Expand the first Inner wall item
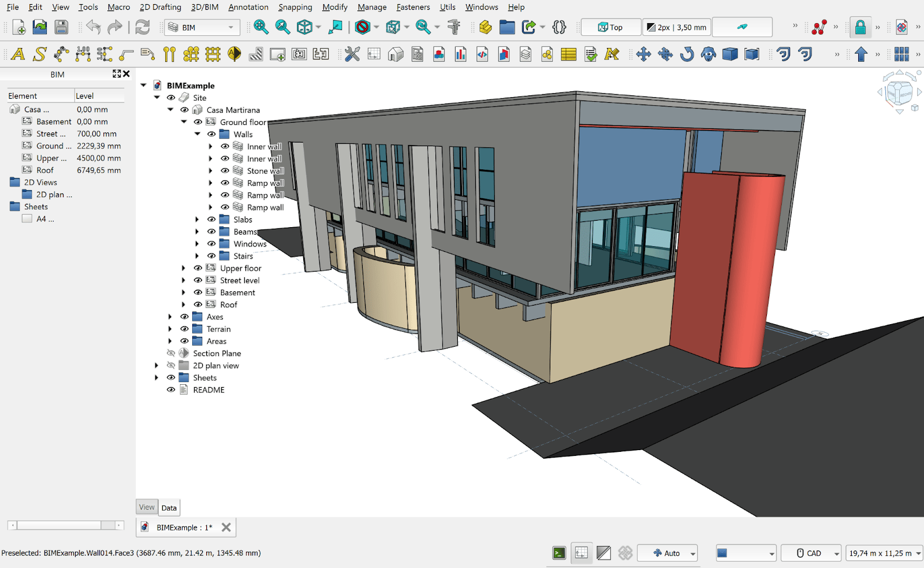924x568 pixels. (x=210, y=146)
